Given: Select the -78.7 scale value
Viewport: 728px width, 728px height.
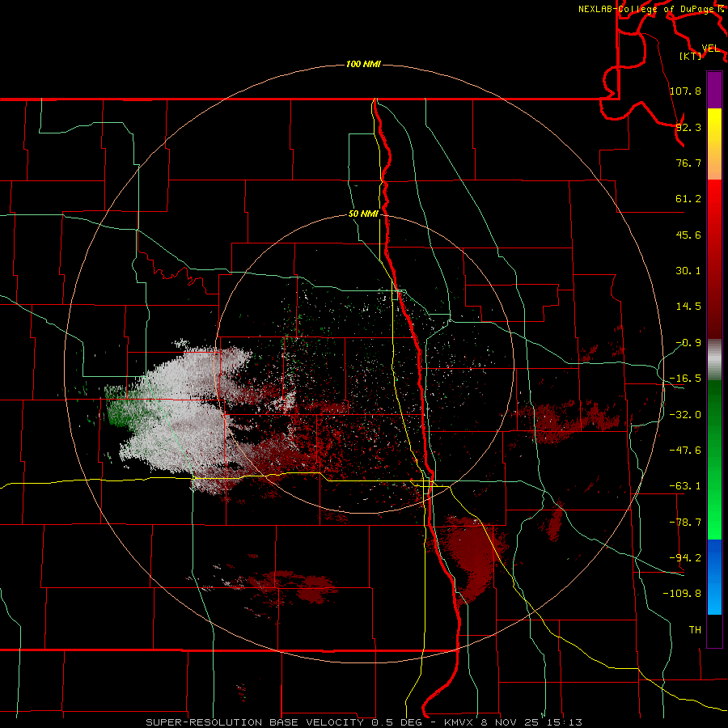Looking at the screenshot, I should 685,523.
